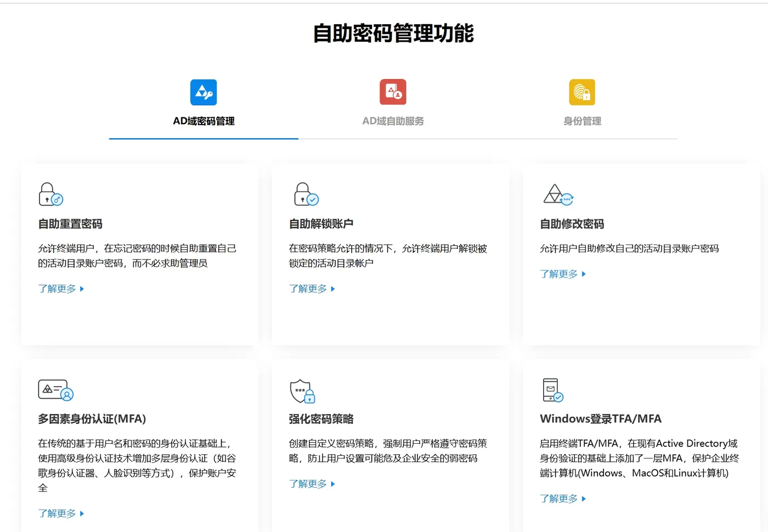Click the blue AD域密码管理 tab icon
Viewport: 768px width, 532px height.
pos(204,92)
